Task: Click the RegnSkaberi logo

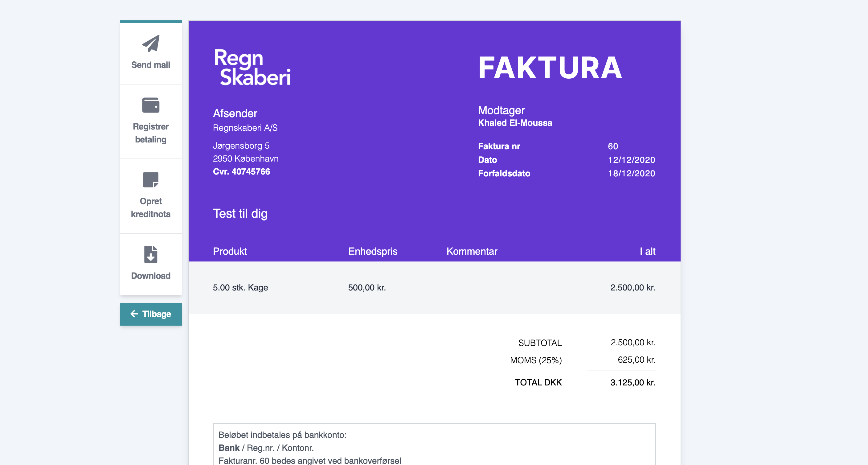Action: pyautogui.click(x=252, y=67)
